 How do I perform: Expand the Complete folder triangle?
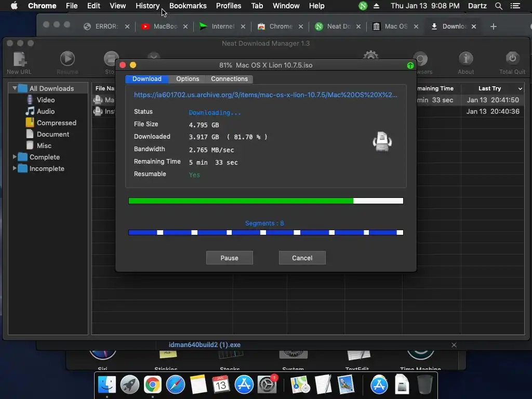point(15,157)
